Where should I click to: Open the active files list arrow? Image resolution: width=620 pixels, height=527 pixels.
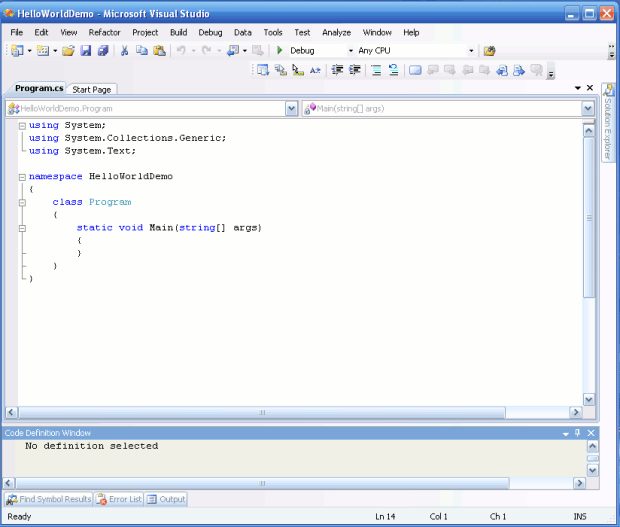(578, 88)
